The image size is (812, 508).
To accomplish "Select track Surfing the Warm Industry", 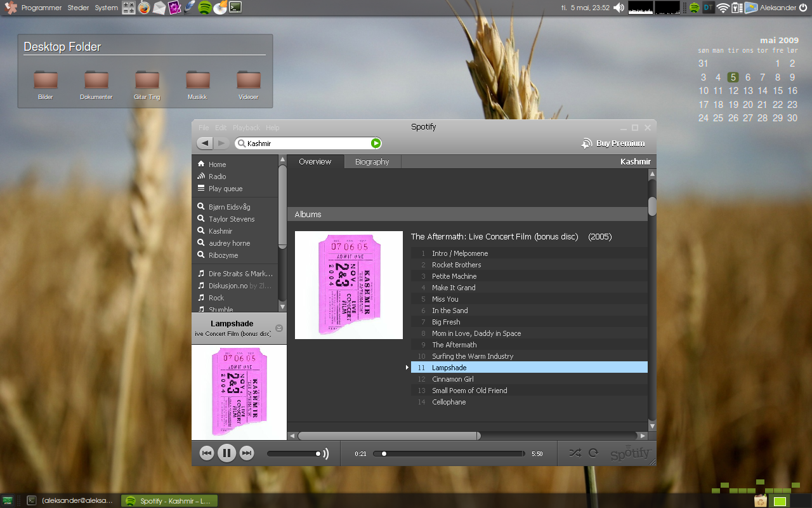I will click(529, 356).
